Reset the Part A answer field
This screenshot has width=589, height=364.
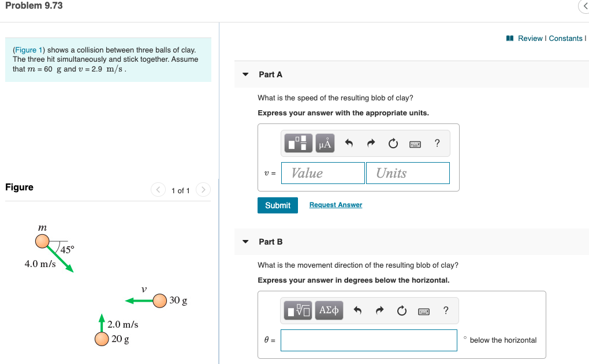(x=393, y=143)
